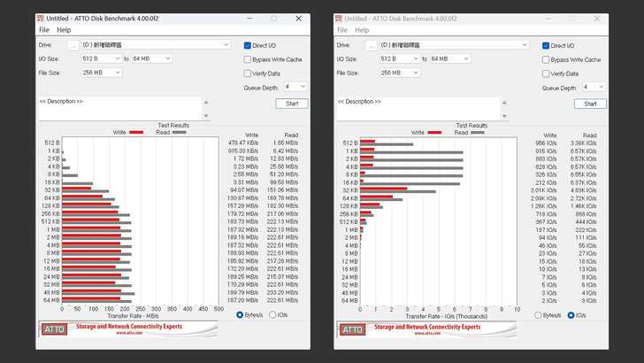Image resolution: width=644 pixels, height=363 pixels.
Task: Click drive browse button in left window
Action: coord(73,45)
